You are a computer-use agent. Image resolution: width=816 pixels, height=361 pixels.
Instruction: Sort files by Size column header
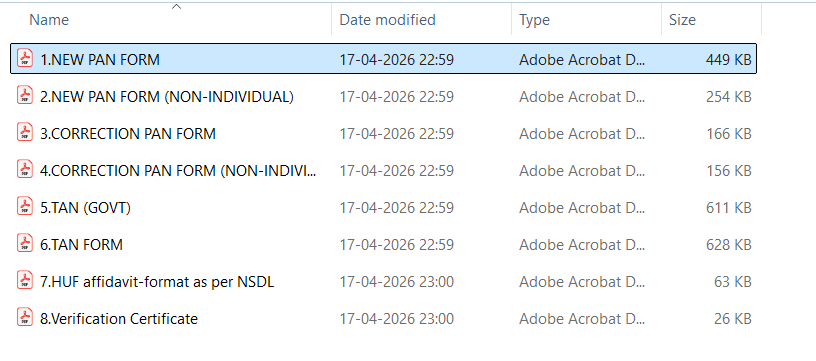[x=682, y=20]
